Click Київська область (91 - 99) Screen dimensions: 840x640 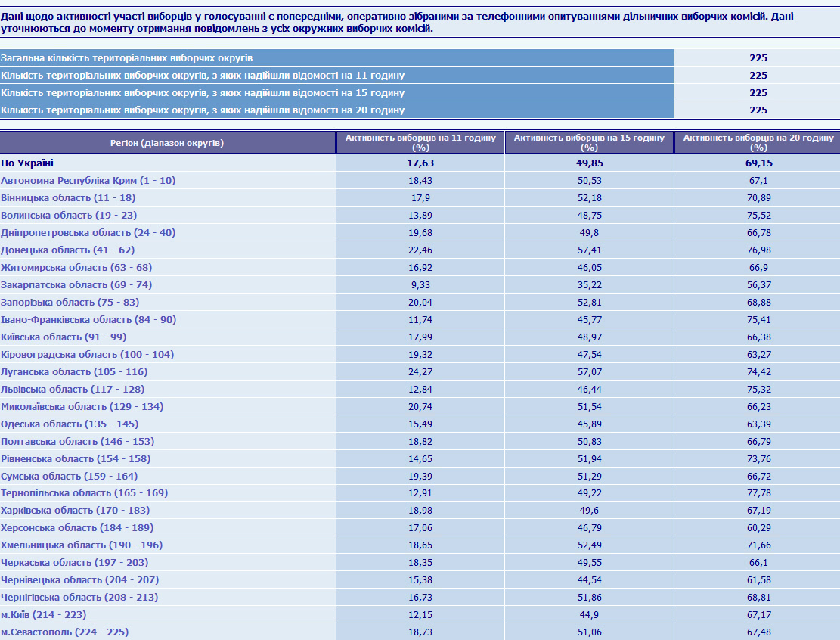coord(64,337)
